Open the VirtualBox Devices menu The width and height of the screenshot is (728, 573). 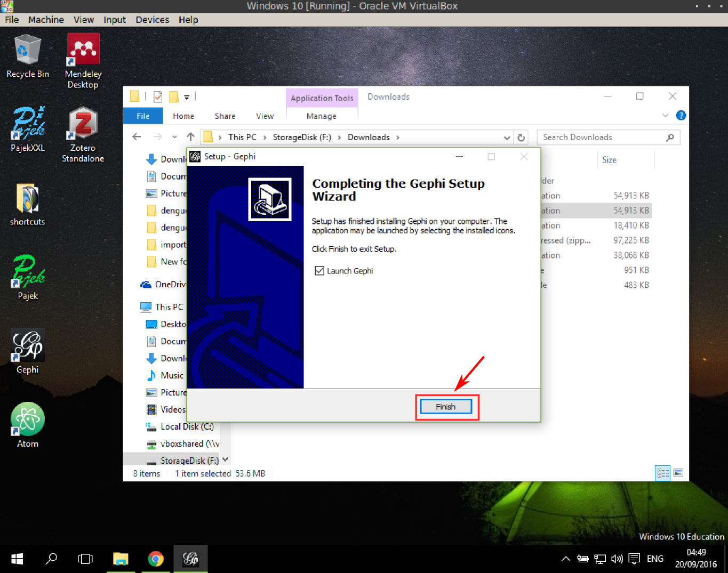point(153,20)
